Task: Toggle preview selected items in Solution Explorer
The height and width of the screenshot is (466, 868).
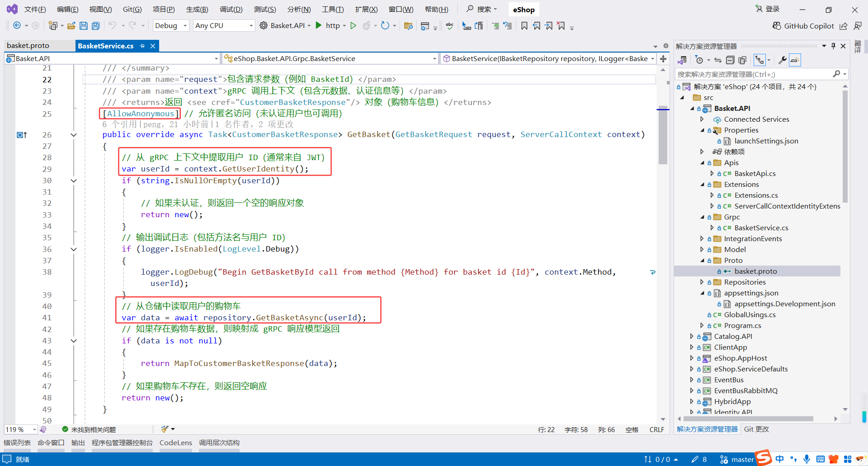Action: tap(795, 59)
